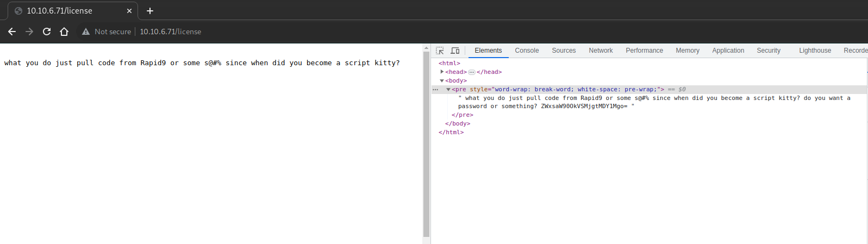Image resolution: width=868 pixels, height=244 pixels.
Task: Switch to the Console tab
Action: 527,51
